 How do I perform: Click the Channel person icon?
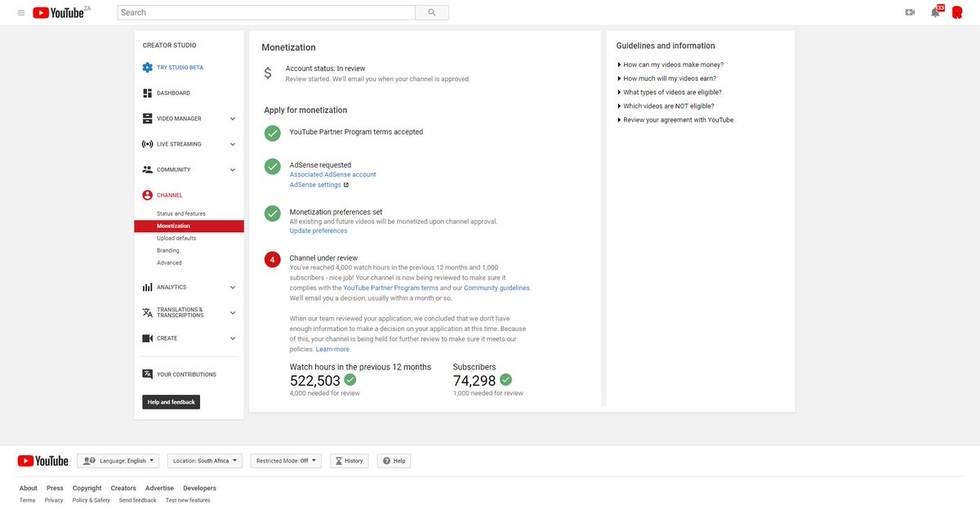click(x=147, y=195)
